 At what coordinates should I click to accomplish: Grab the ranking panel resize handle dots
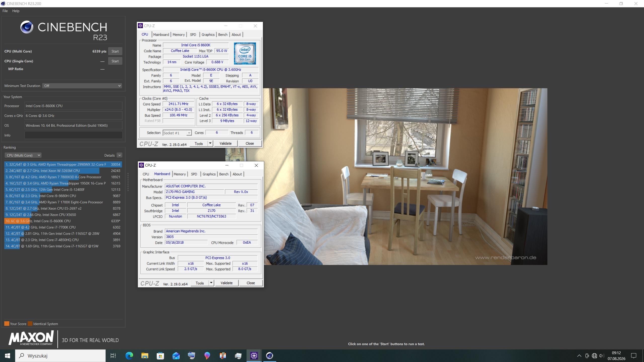click(x=128, y=182)
